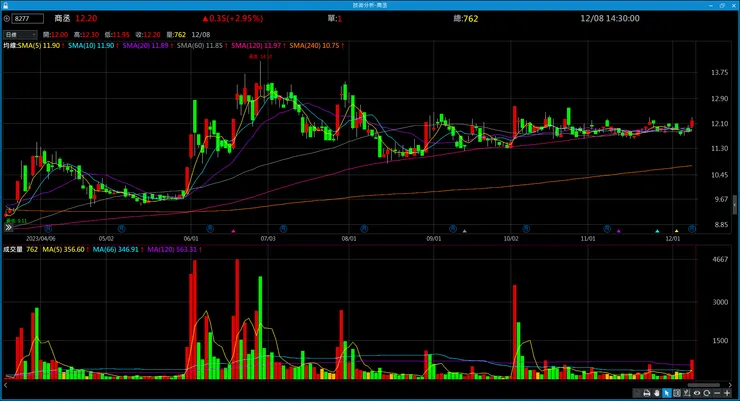Toggle the eye visibility icon
Viewport: 740px width, 401px height.
(697, 393)
